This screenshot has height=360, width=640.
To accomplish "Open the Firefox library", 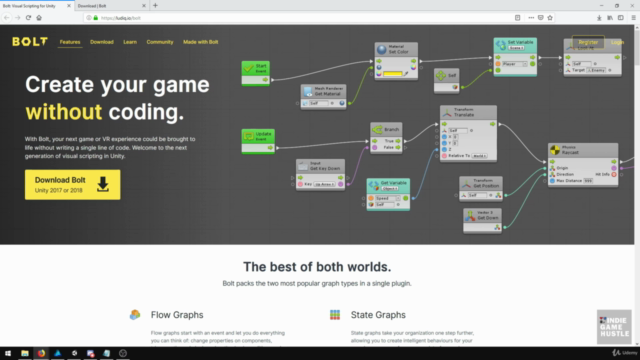I will (x=610, y=18).
